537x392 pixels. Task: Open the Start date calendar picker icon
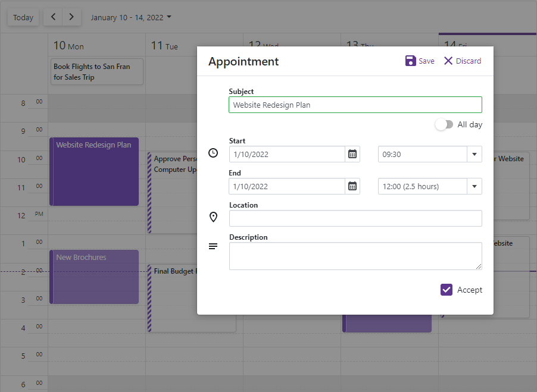pos(352,154)
